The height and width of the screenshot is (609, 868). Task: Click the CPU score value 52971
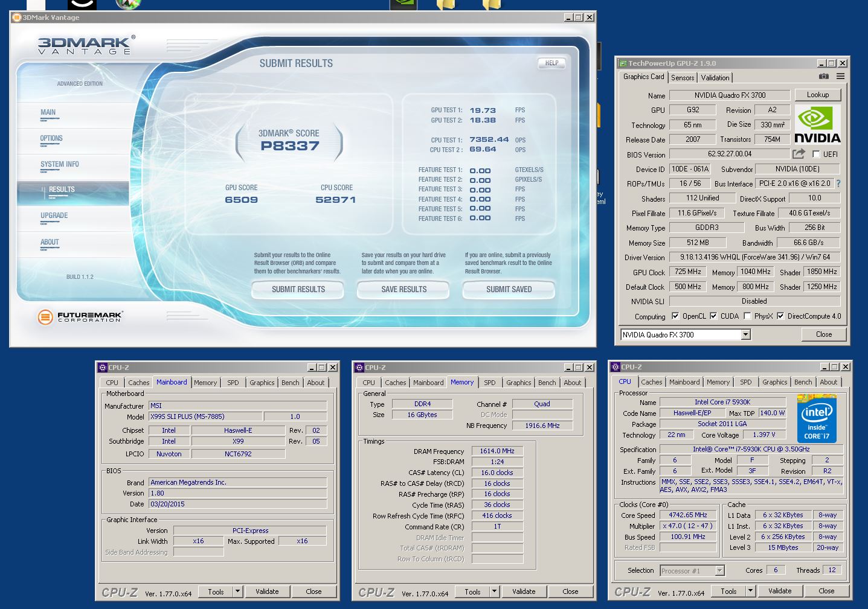[x=335, y=200]
